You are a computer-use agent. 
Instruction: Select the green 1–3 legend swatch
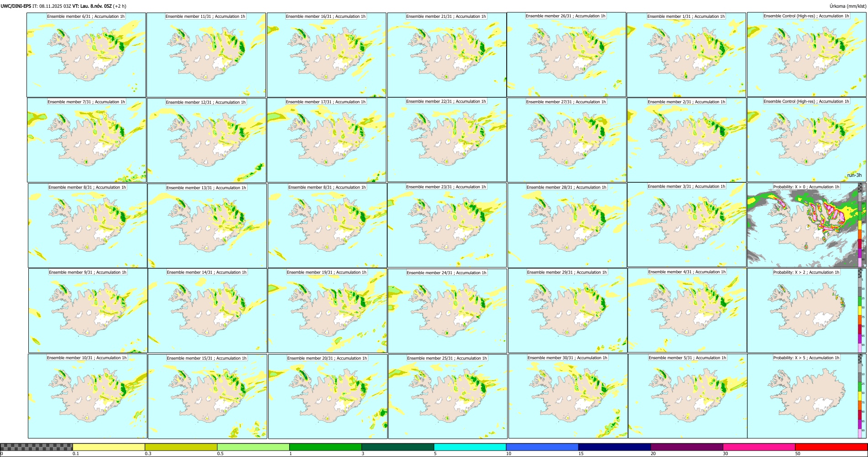[x=325, y=447]
